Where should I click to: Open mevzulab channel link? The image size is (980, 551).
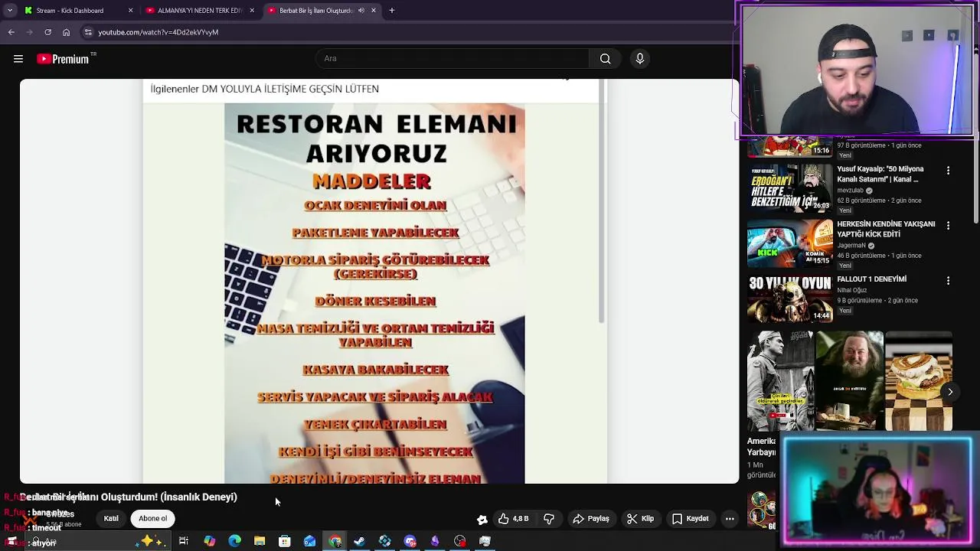[850, 191]
